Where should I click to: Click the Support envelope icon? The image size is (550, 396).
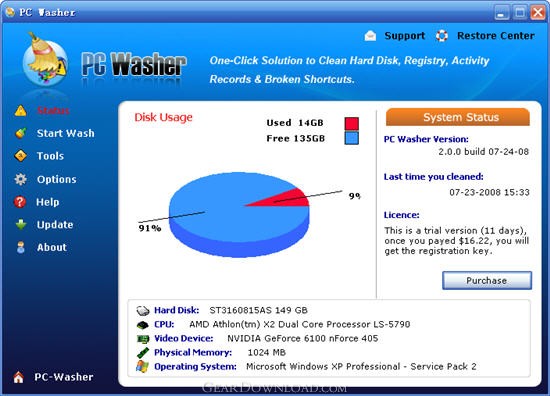[370, 35]
